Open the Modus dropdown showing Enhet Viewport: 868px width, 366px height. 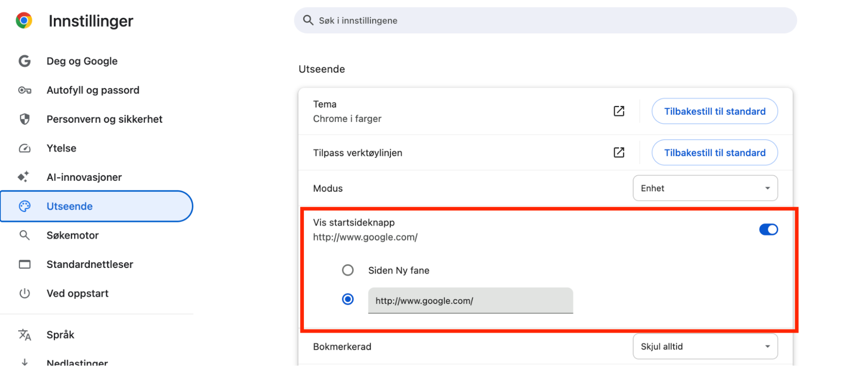(x=705, y=188)
